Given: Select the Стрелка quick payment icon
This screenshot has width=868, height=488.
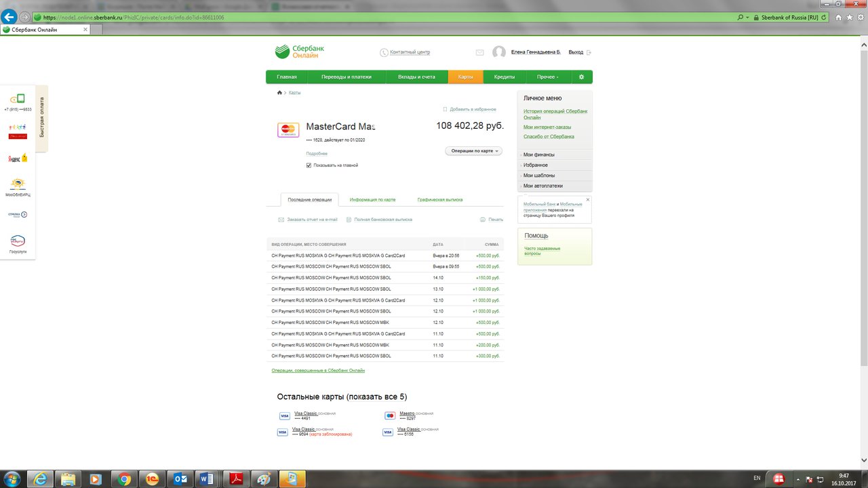Looking at the screenshot, I should point(18,214).
